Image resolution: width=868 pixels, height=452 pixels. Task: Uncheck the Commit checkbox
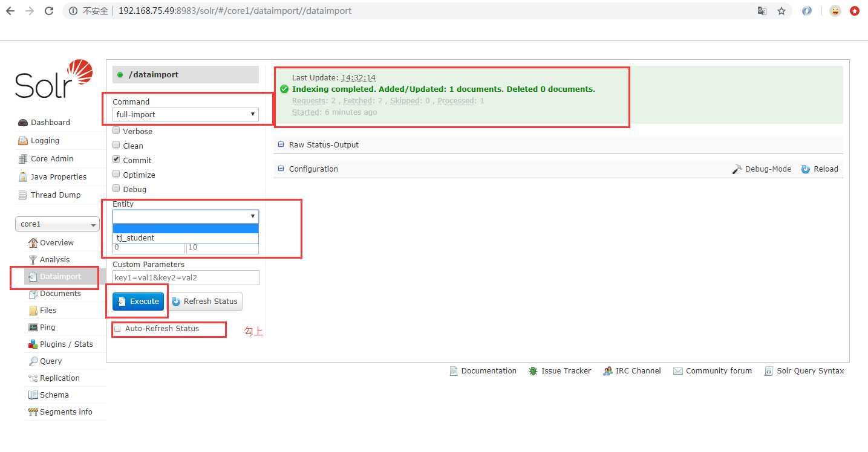point(116,160)
